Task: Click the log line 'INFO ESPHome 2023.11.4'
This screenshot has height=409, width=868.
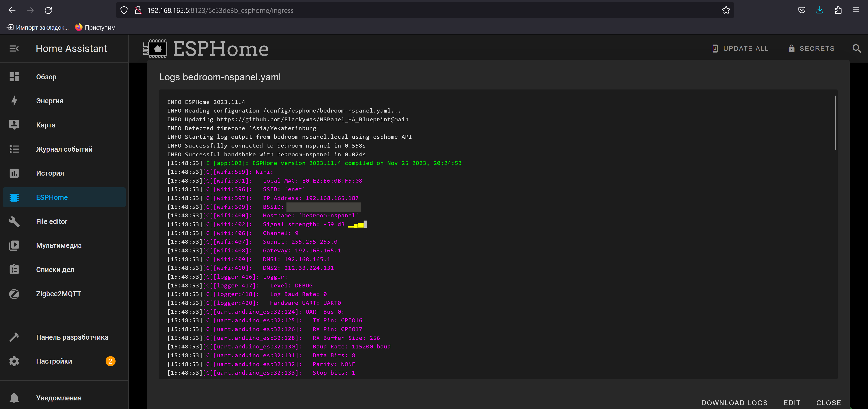Action: point(206,102)
